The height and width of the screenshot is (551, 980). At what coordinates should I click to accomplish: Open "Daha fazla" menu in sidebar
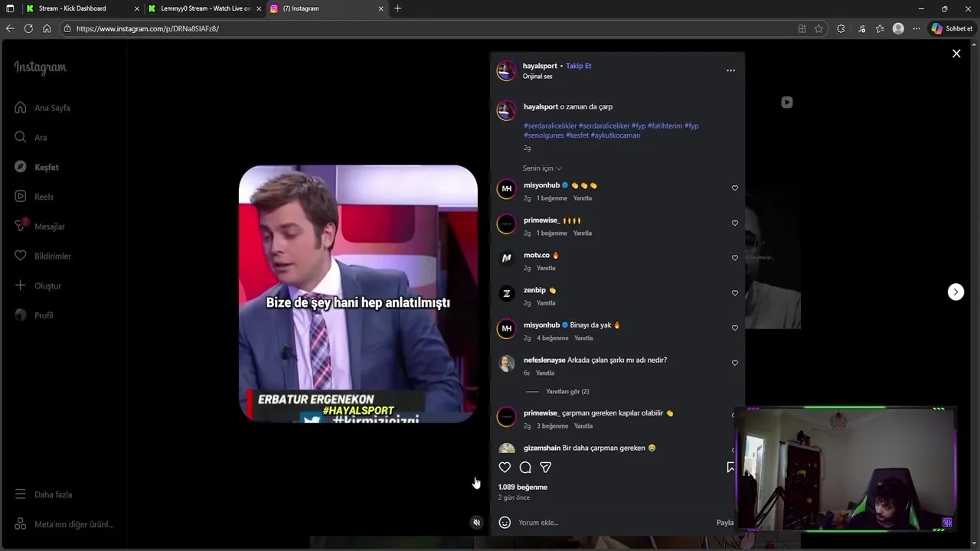[x=44, y=494]
